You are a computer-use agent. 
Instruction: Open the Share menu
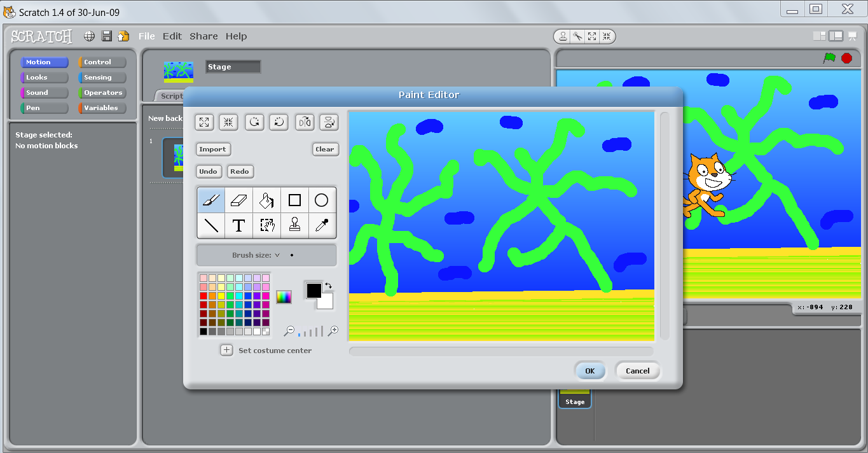(x=203, y=36)
